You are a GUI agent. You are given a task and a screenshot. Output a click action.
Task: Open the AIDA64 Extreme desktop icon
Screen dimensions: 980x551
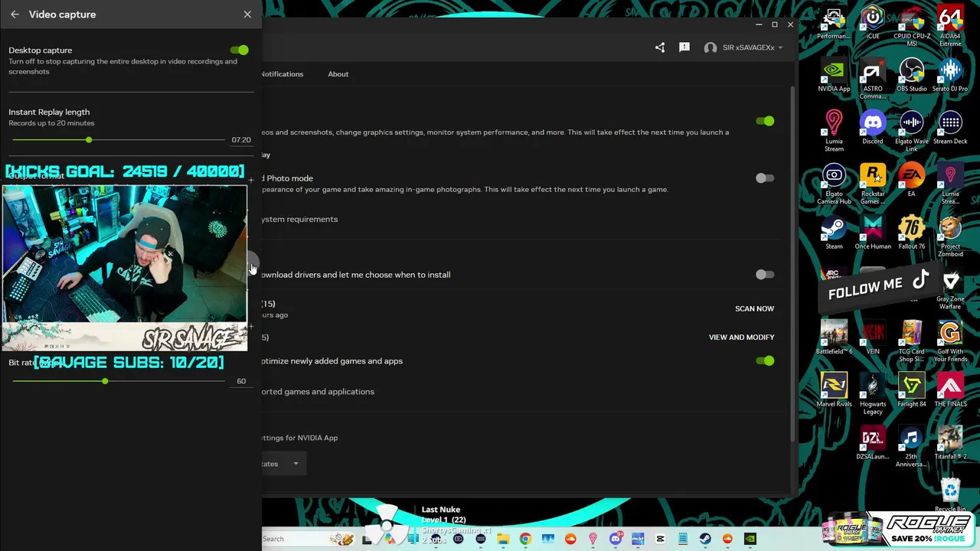coord(950,27)
